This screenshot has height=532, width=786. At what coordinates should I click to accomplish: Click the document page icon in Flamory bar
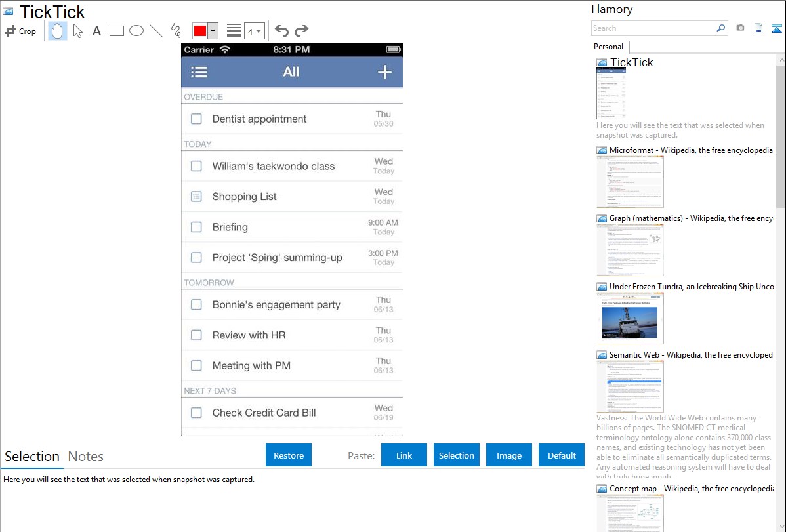tap(758, 28)
